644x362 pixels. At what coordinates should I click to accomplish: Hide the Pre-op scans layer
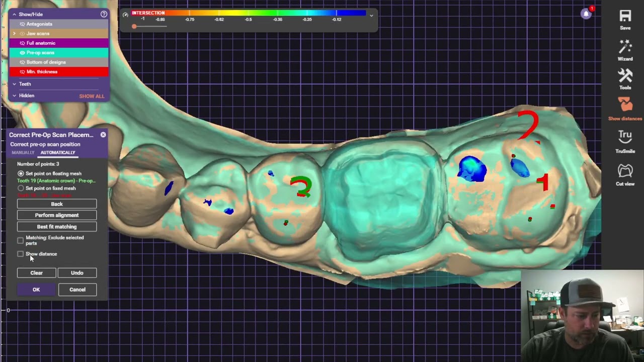(x=22, y=53)
